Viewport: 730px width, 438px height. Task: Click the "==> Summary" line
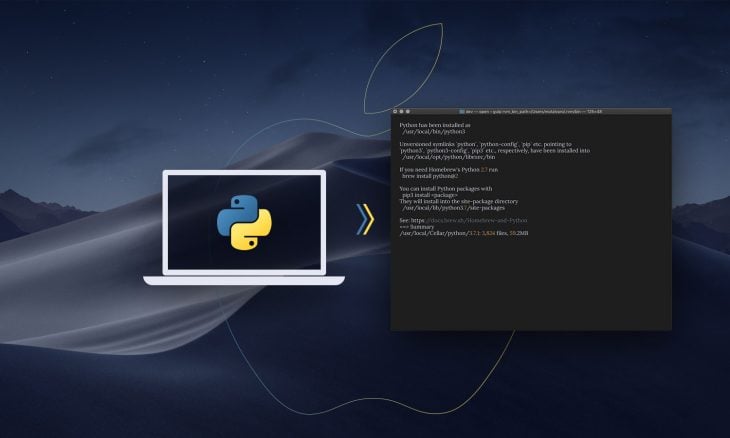click(417, 227)
